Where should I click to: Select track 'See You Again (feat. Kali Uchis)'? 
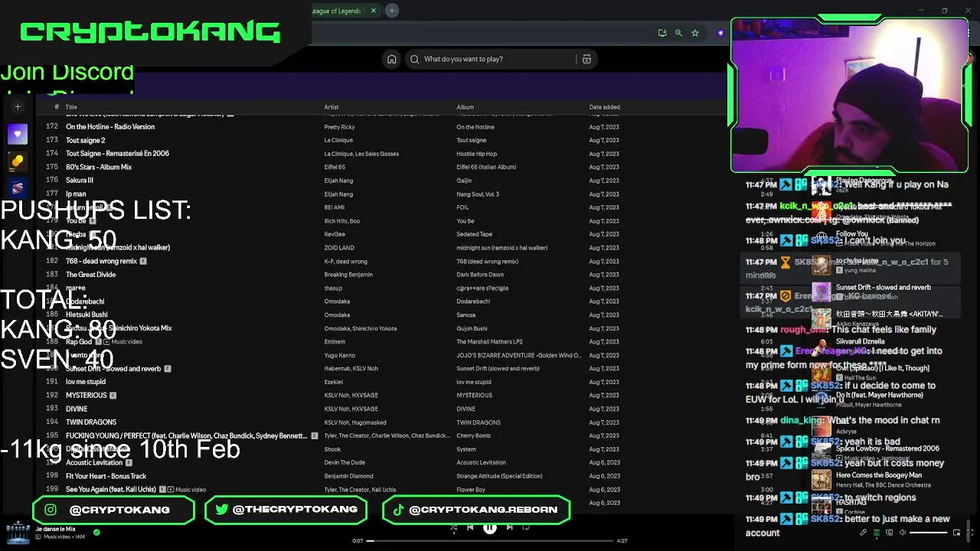111,490
